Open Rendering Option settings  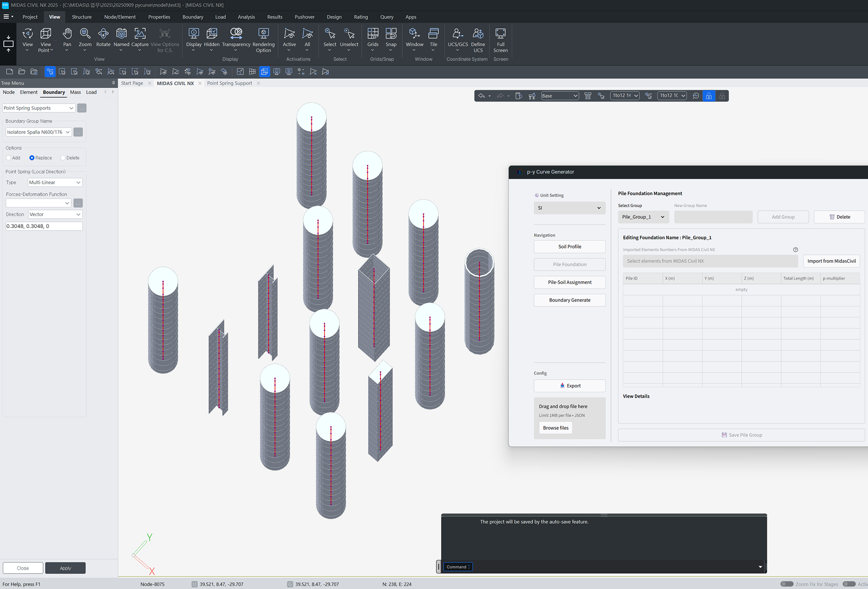coord(263,40)
